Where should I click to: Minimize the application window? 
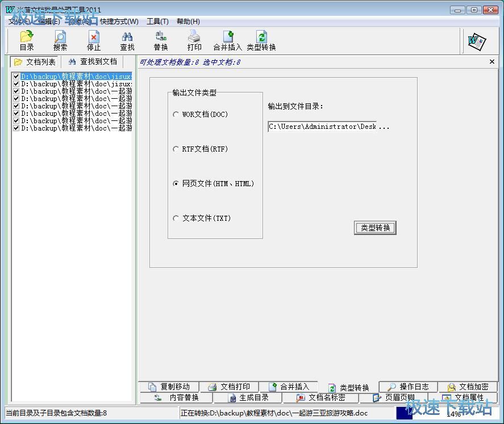[457, 10]
